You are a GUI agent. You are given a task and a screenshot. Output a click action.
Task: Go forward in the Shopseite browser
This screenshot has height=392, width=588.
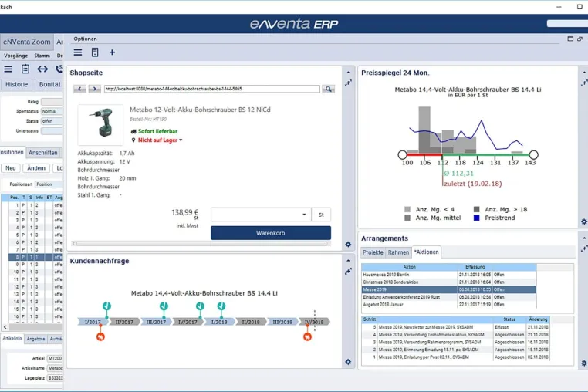(x=94, y=89)
